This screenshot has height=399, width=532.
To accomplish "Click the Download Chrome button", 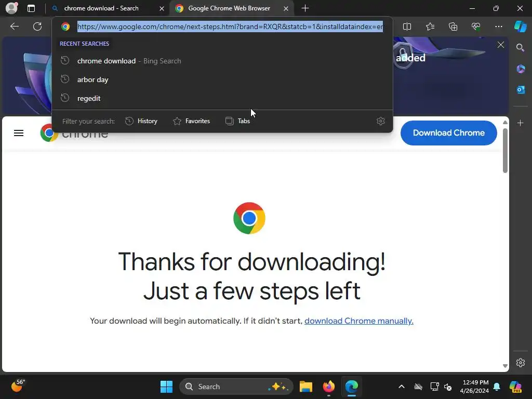I will 448,133.
